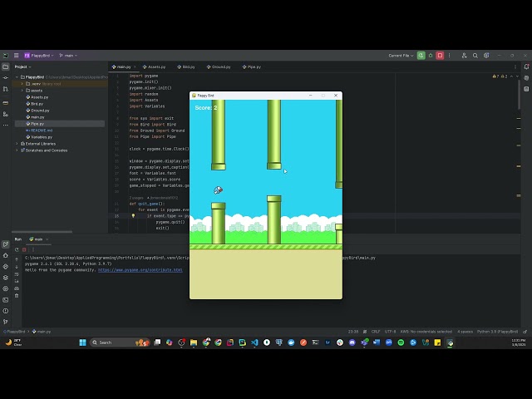Select Ground.py in the project tree
The width and height of the screenshot is (532, 399).
(x=37, y=111)
